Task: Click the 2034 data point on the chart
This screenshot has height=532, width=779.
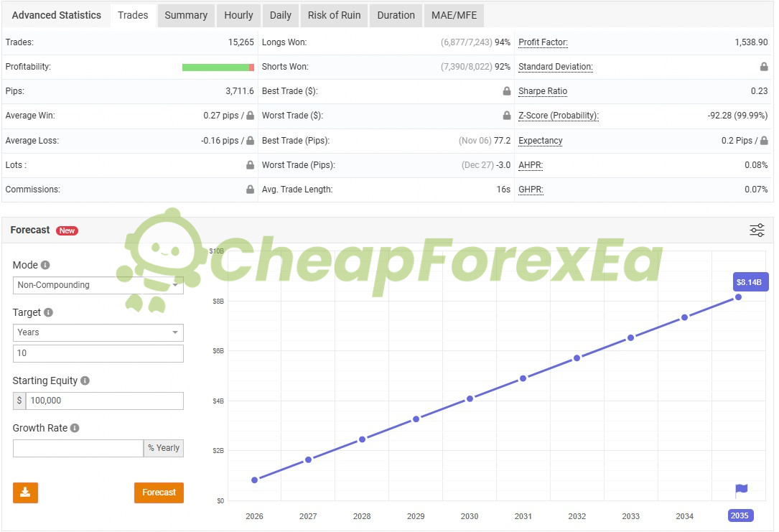Action: point(685,317)
